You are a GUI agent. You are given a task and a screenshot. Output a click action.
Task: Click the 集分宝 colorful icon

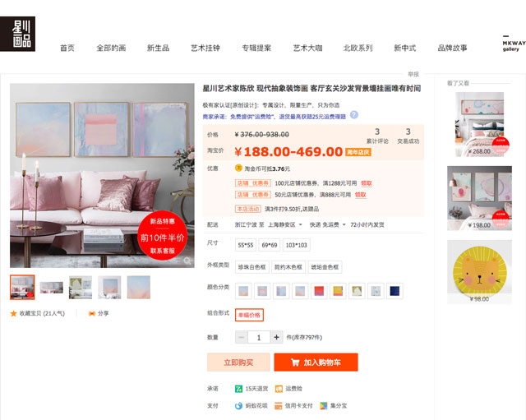[323, 405]
